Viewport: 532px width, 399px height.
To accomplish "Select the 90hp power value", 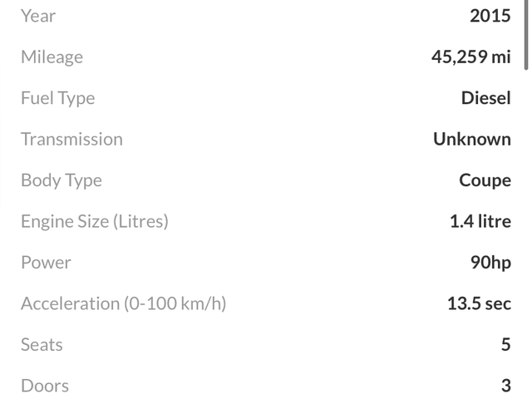I will point(490,263).
